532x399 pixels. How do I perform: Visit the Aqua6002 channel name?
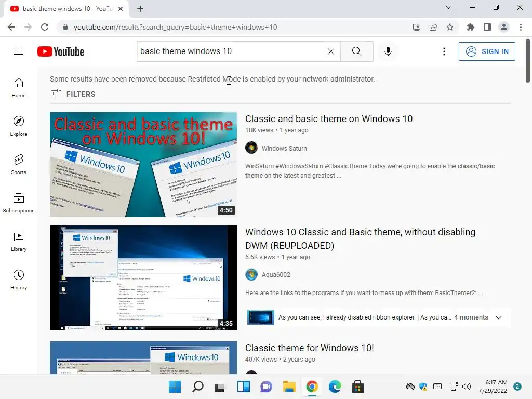pos(276,275)
